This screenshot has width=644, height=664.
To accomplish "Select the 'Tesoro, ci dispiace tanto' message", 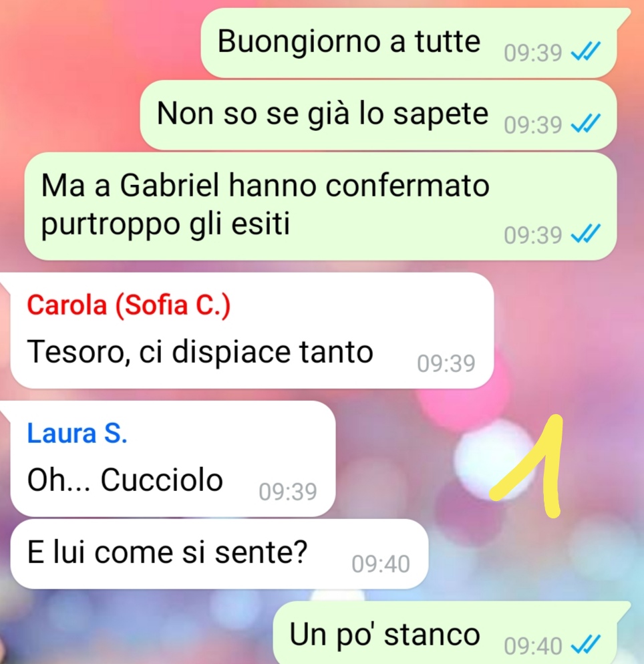I will tap(252, 330).
